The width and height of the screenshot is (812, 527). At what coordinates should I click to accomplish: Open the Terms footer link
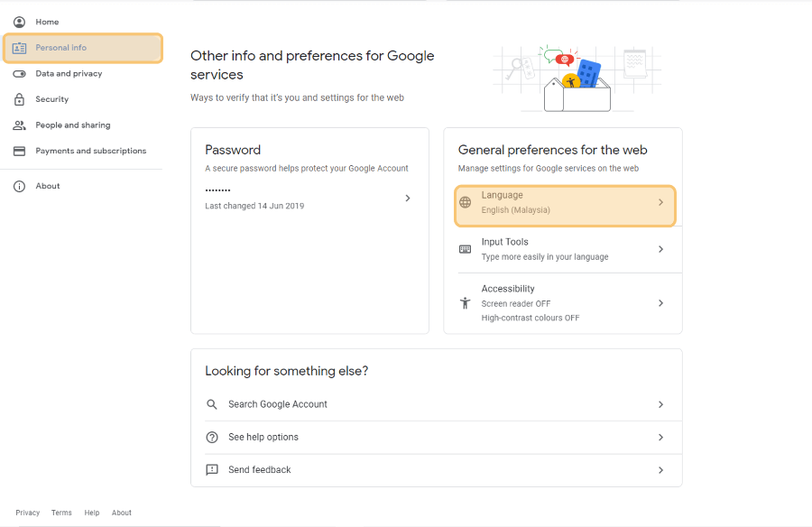[x=61, y=513]
